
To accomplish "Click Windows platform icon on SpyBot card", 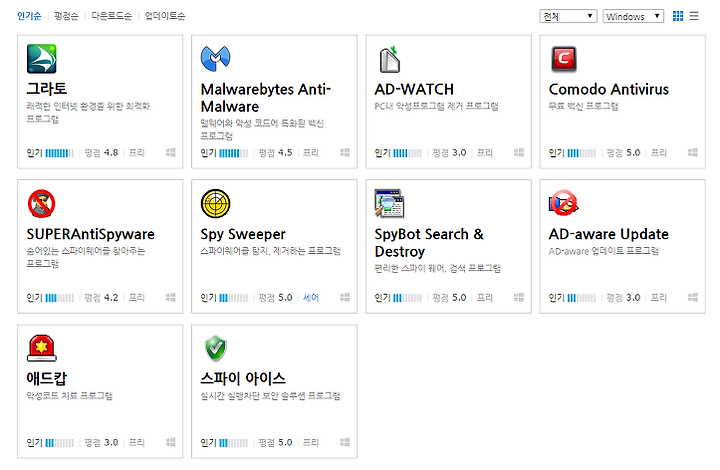I will [x=519, y=297].
